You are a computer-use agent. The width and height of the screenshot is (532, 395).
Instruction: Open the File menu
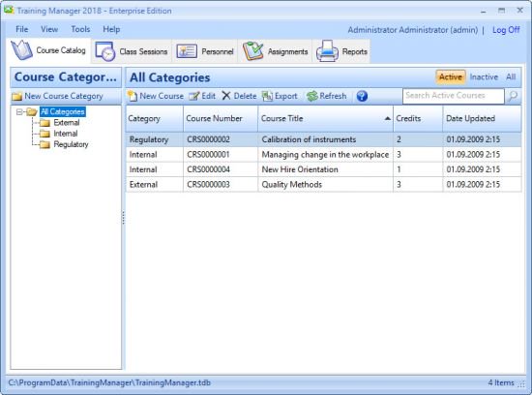click(x=22, y=30)
